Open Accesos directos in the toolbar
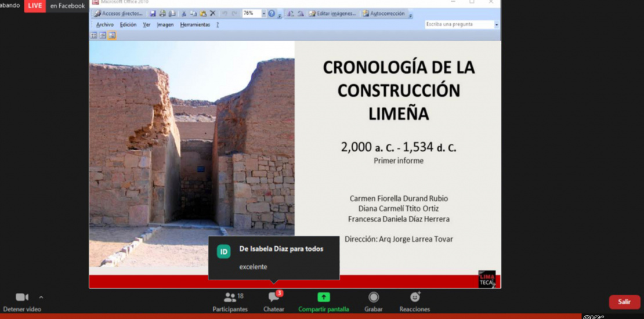Screen dimensions: 644x319 point(118,13)
